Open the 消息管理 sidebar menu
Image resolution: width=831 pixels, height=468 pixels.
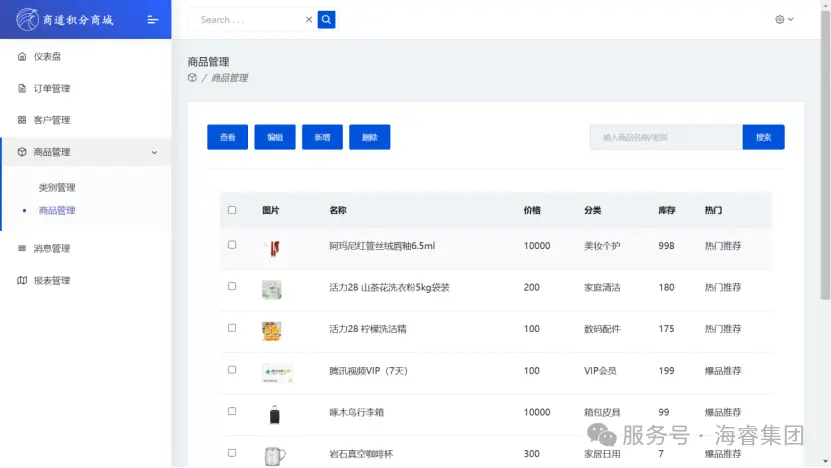pyautogui.click(x=52, y=248)
